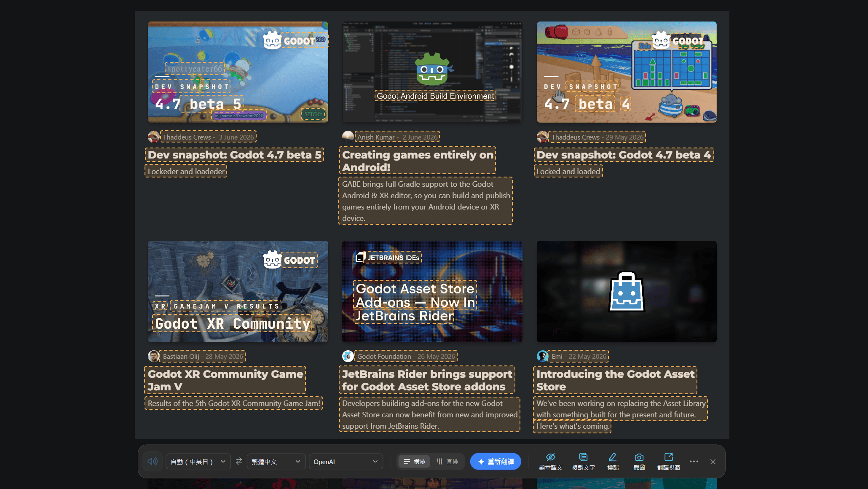Click Anish Kumar author avatar
868x489 pixels.
click(348, 137)
